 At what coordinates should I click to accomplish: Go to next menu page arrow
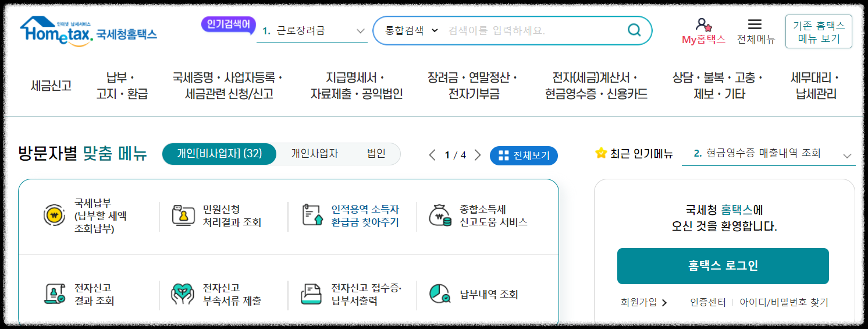[x=478, y=155]
